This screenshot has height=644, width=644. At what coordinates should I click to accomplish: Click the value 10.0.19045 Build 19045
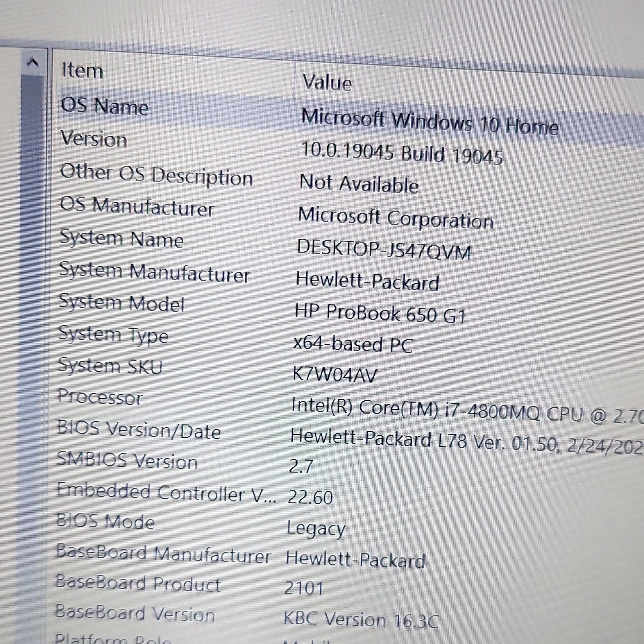[x=402, y=154]
